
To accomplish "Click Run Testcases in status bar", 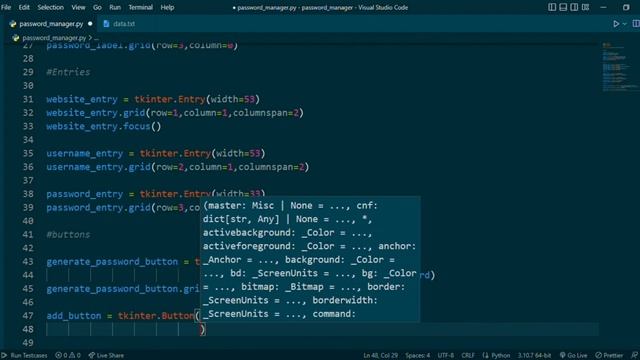I will click(24, 355).
